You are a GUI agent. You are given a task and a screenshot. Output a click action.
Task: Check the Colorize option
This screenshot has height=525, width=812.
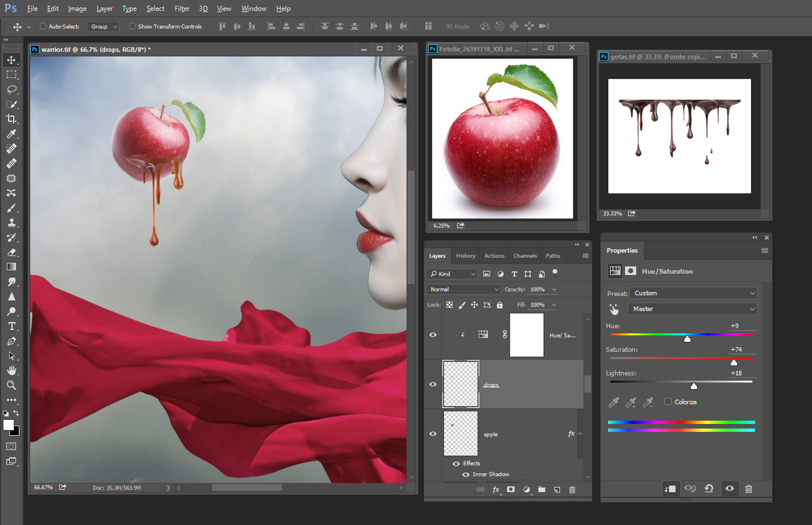click(x=668, y=402)
